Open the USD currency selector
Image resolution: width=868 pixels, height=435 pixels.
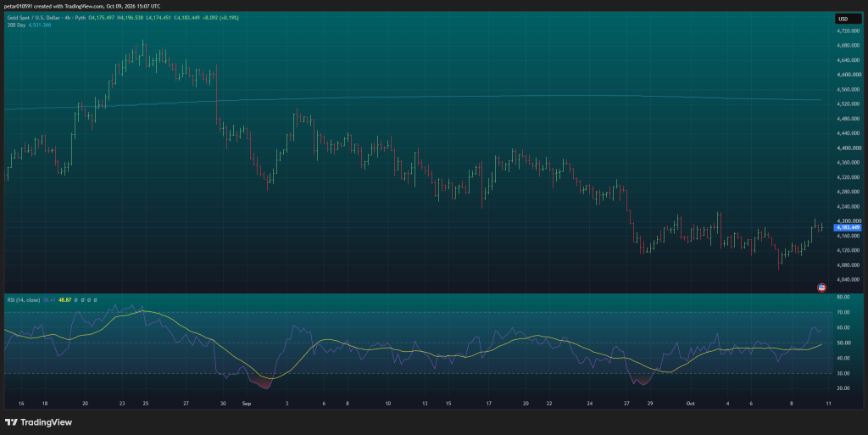pos(848,19)
